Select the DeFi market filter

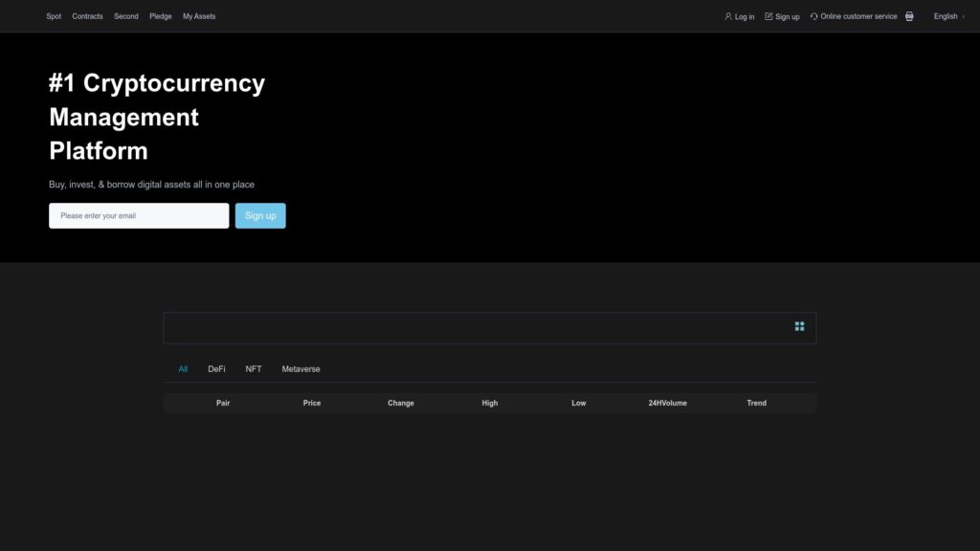[x=217, y=368]
